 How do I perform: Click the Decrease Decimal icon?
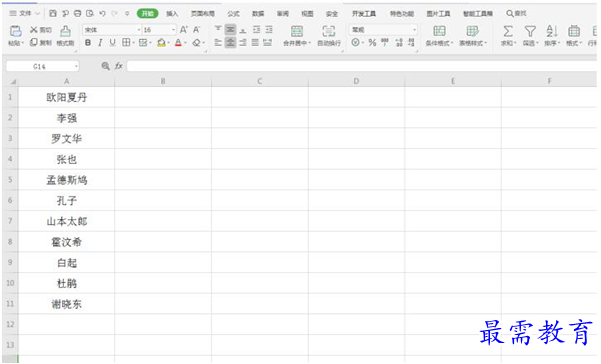[x=411, y=43]
